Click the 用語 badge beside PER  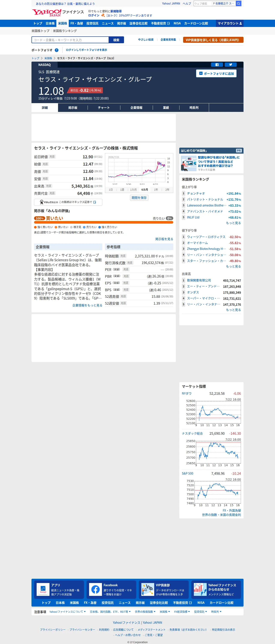coord(126,270)
